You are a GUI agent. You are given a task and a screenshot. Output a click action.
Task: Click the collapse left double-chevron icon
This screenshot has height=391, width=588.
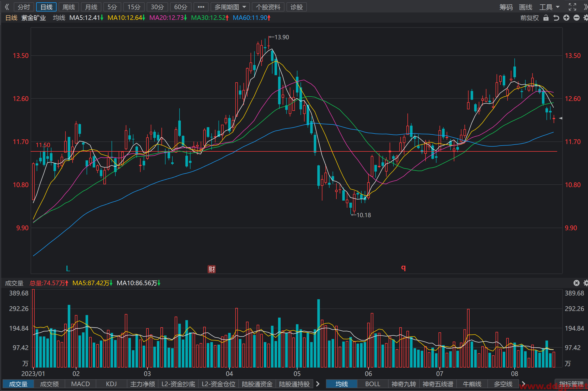click(7, 7)
